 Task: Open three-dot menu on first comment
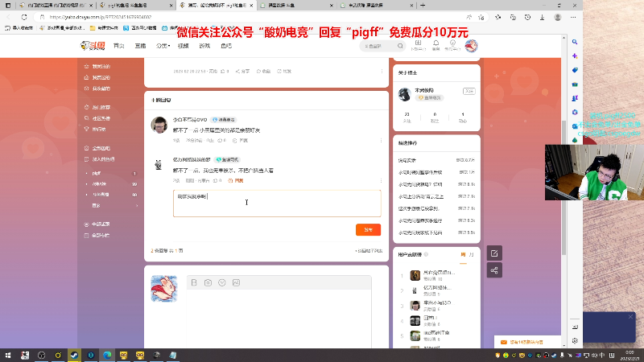tap(381, 140)
